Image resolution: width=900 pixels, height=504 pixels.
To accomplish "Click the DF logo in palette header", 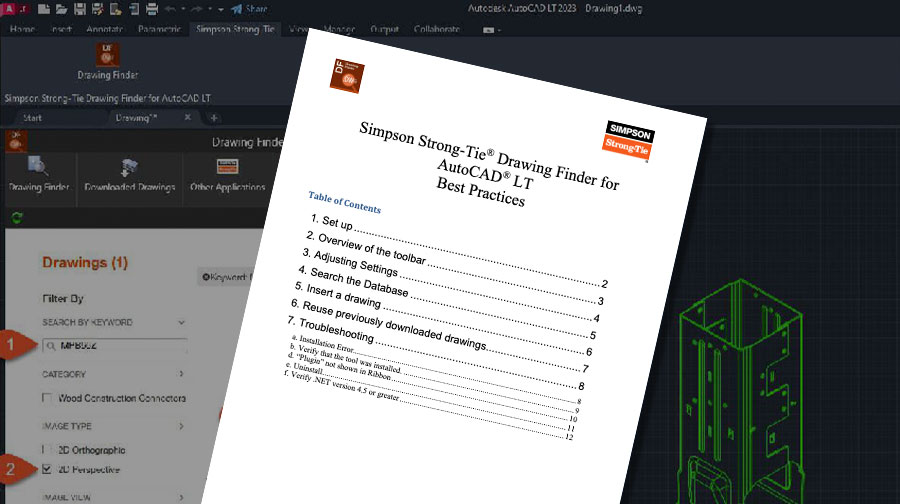I will click(16, 141).
